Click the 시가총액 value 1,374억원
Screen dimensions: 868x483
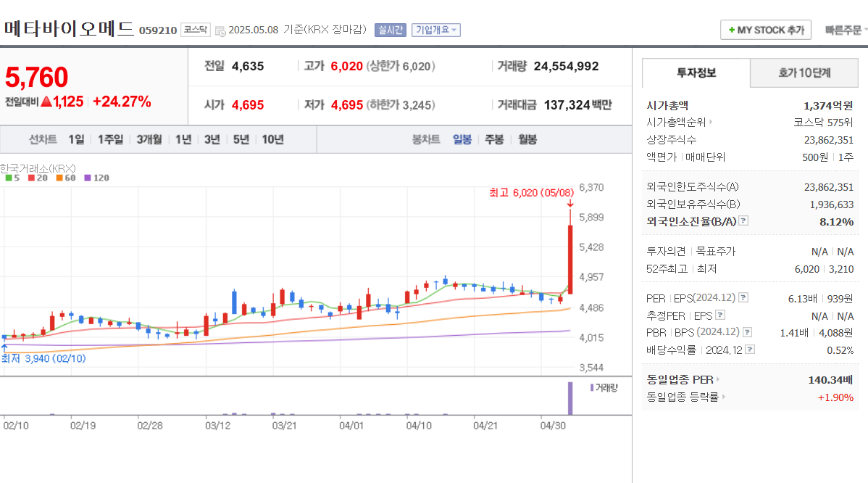tap(828, 105)
